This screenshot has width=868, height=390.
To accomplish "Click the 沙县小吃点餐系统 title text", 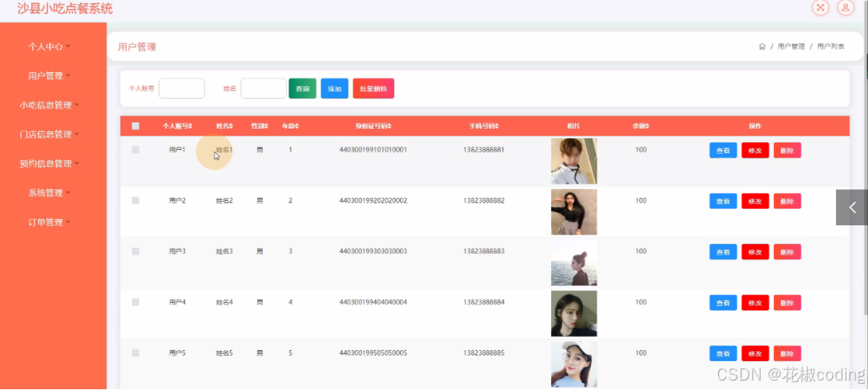I will 65,9.
